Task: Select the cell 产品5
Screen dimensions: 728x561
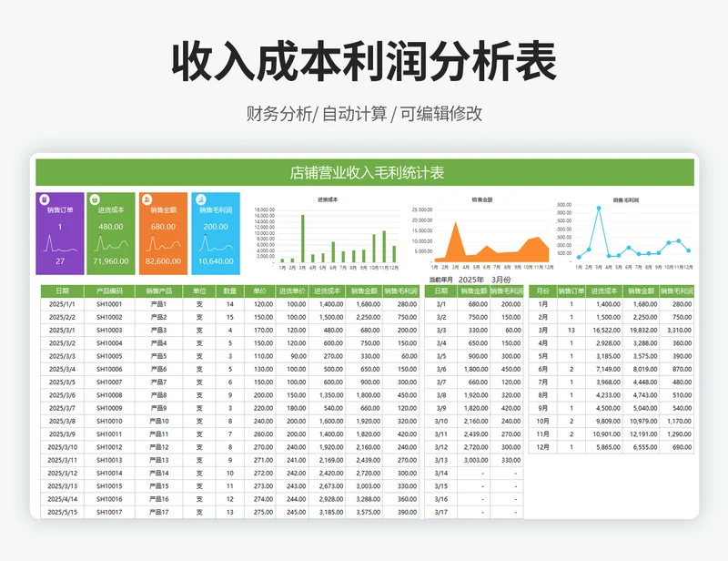Action: coord(158,356)
